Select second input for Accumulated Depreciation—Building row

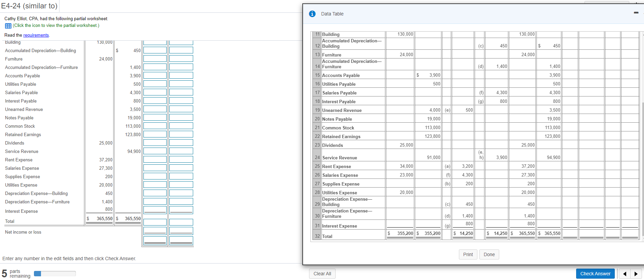181,50
